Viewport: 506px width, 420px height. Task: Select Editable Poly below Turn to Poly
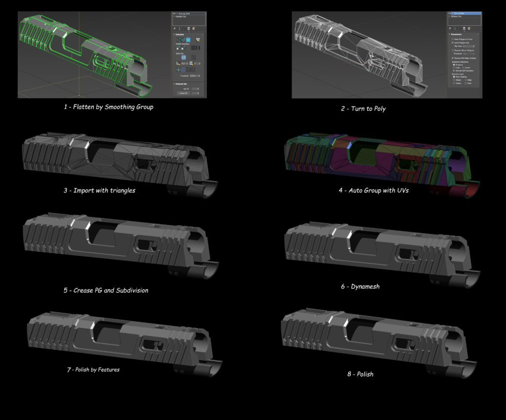(x=456, y=16)
